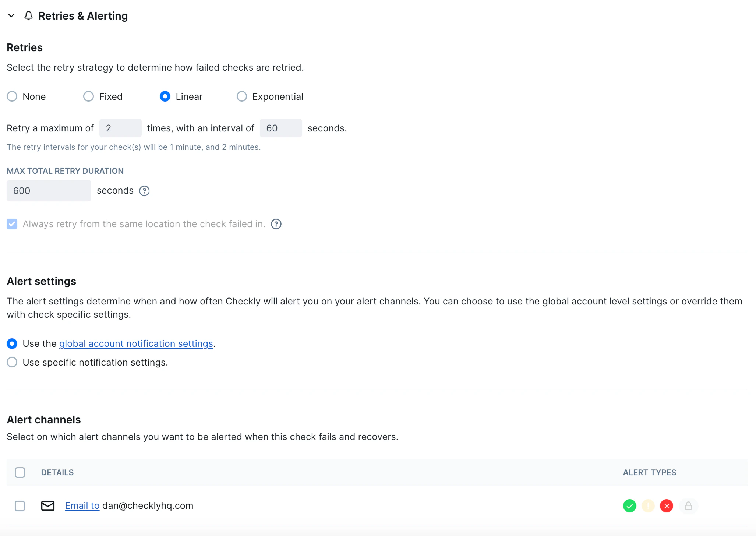Select the None retry strategy
Screen dimensions: 756x536
tap(12, 96)
